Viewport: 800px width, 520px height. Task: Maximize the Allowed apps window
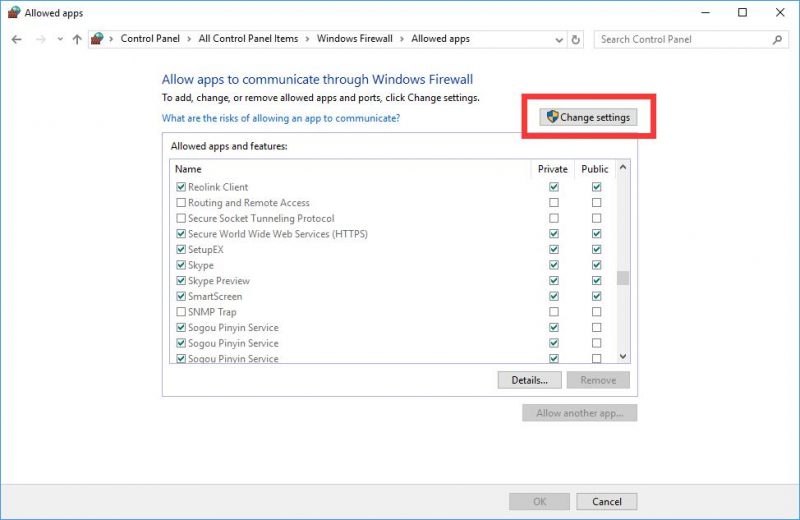point(743,13)
